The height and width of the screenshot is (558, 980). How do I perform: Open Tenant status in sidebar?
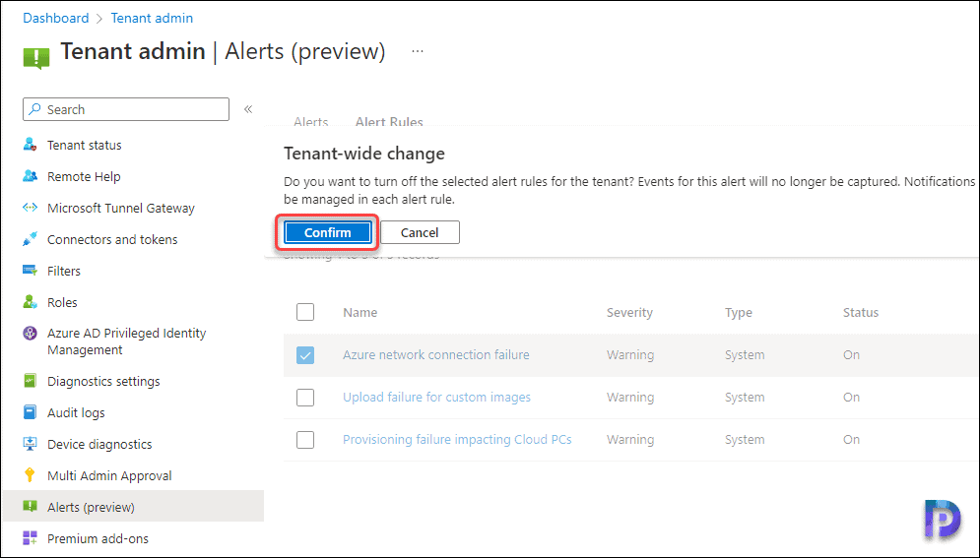[85, 145]
